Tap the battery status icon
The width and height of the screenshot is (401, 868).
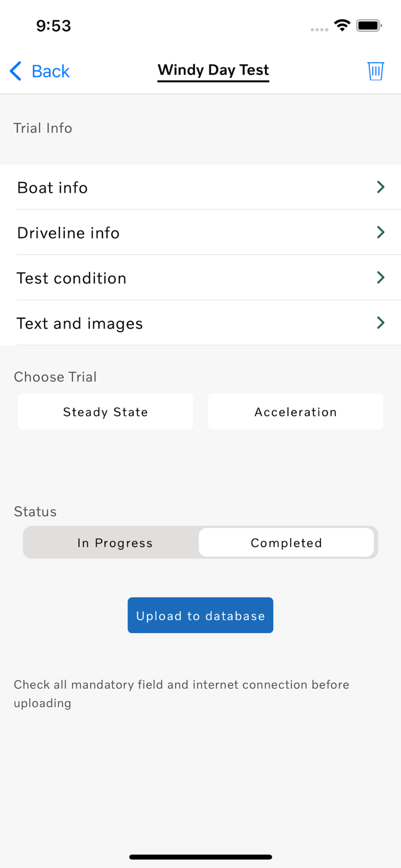(x=369, y=25)
